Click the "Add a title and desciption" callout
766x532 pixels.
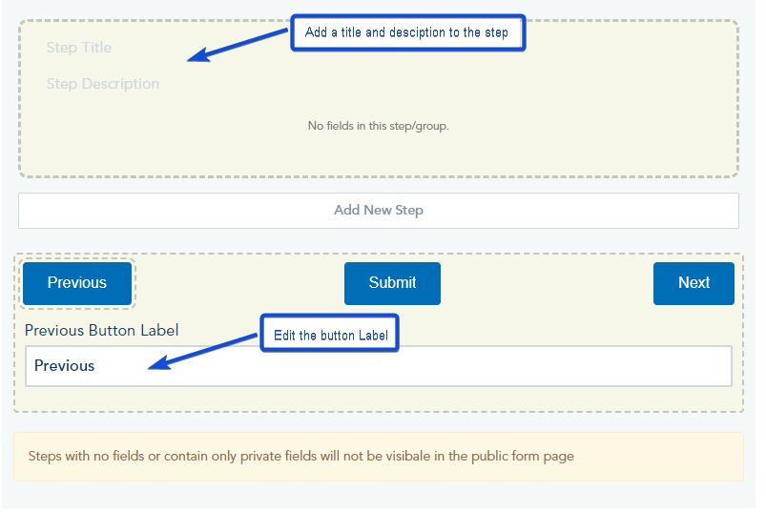pyautogui.click(x=407, y=32)
